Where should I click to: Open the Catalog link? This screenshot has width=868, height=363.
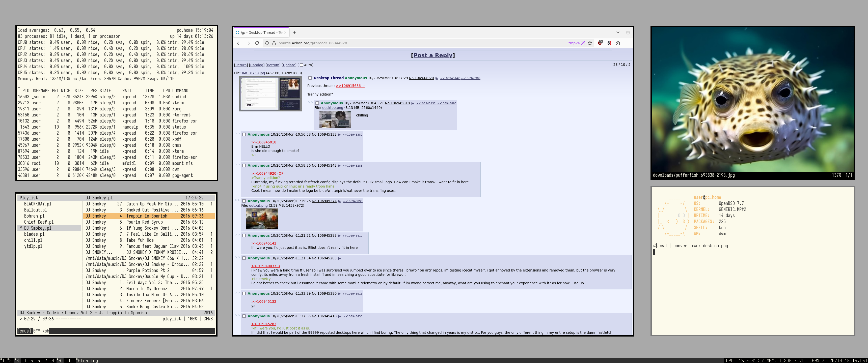[256, 65]
